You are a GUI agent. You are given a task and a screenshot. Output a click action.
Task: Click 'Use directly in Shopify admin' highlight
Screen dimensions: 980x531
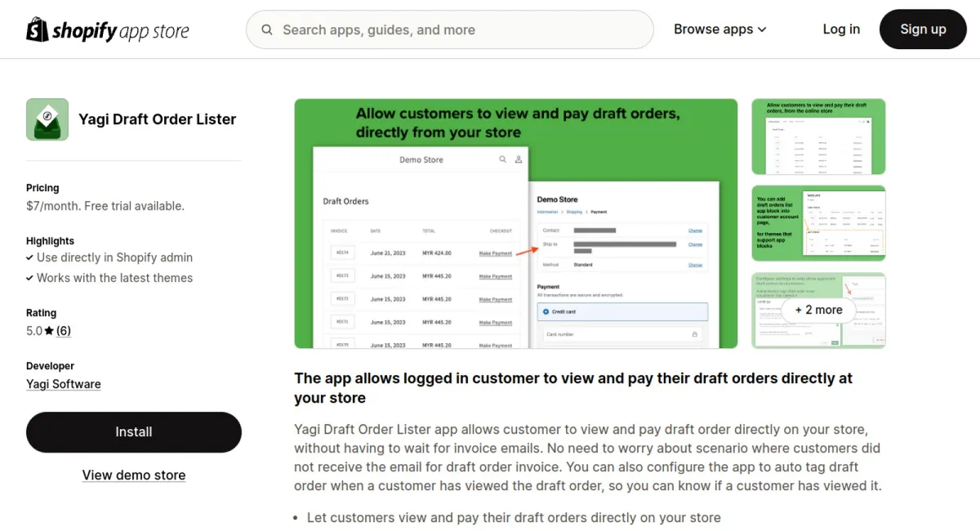click(x=114, y=257)
